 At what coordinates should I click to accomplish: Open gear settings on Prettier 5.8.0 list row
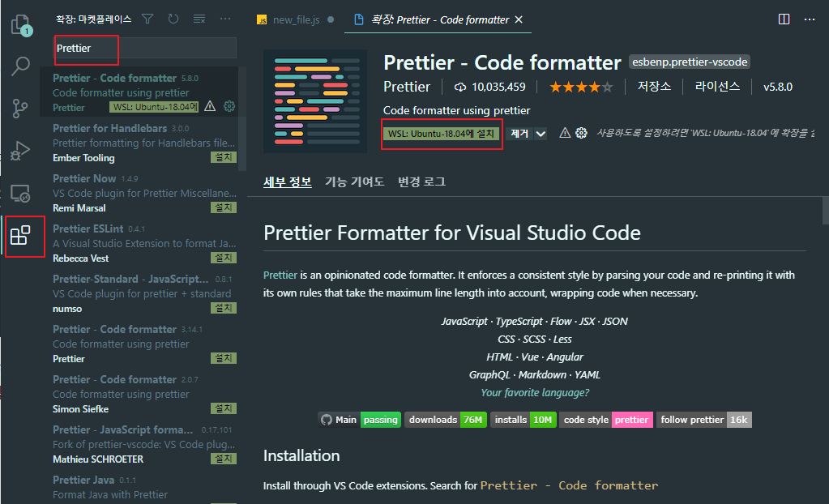229,106
